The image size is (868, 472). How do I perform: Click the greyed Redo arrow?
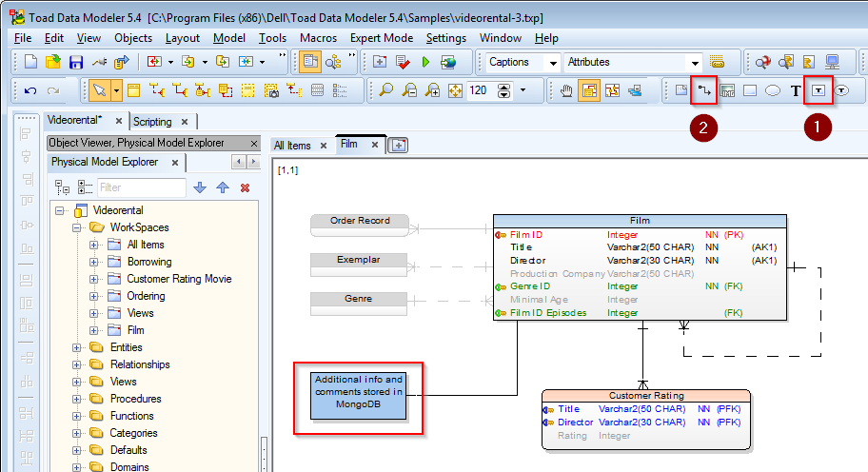(53, 90)
